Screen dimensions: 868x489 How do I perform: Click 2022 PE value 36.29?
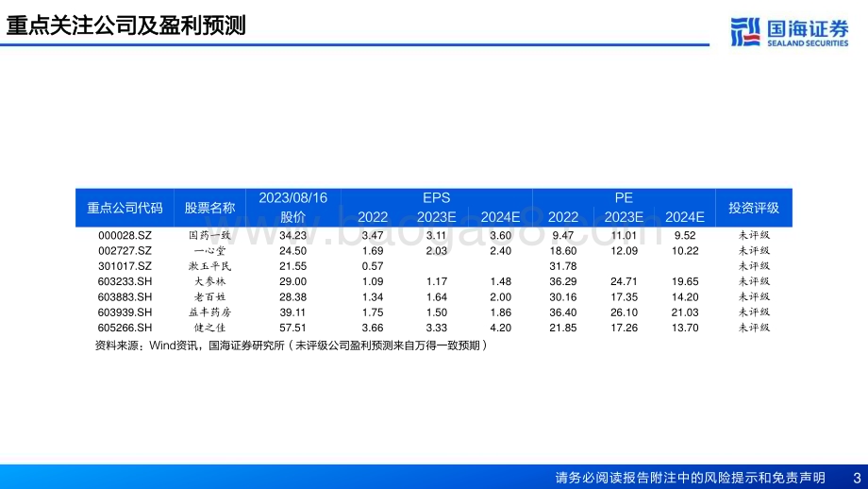pyautogui.click(x=563, y=281)
